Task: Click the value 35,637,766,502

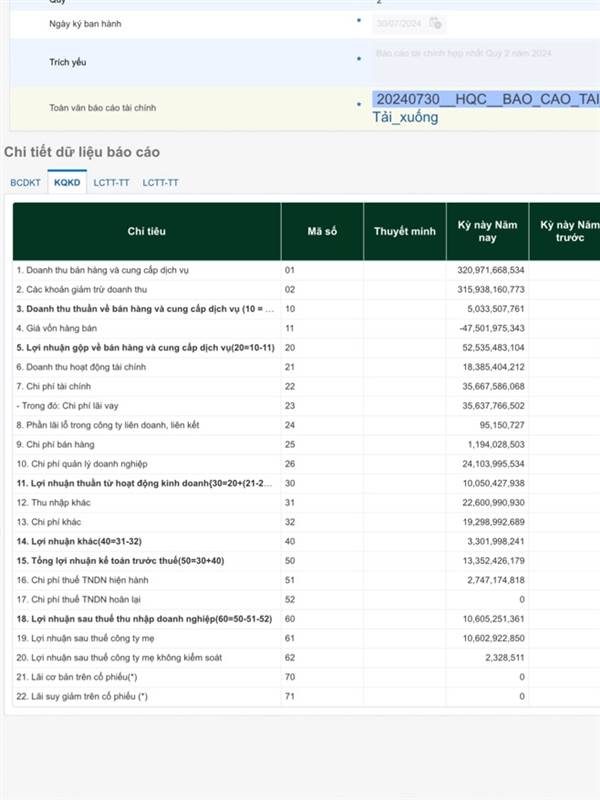Action: [x=493, y=406]
